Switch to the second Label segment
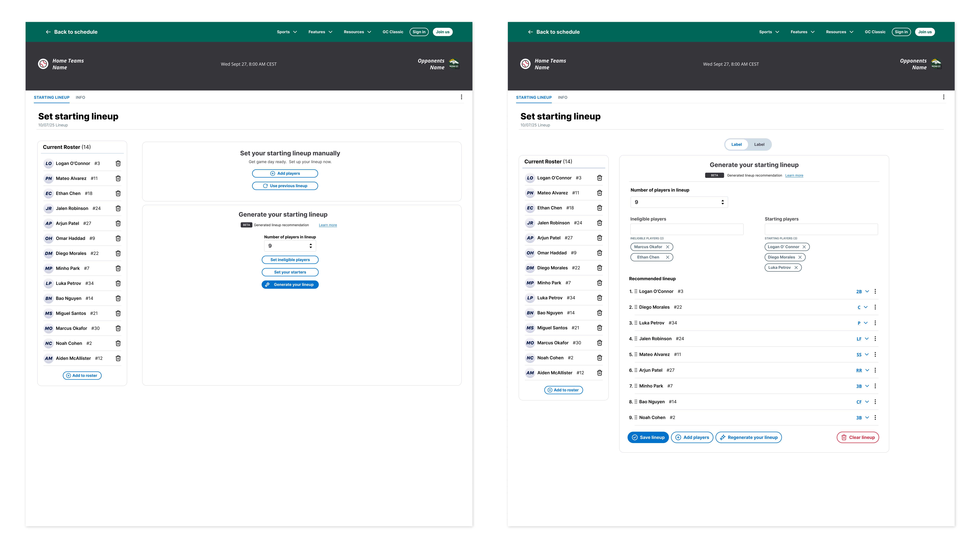The image size is (980, 548). [759, 144]
